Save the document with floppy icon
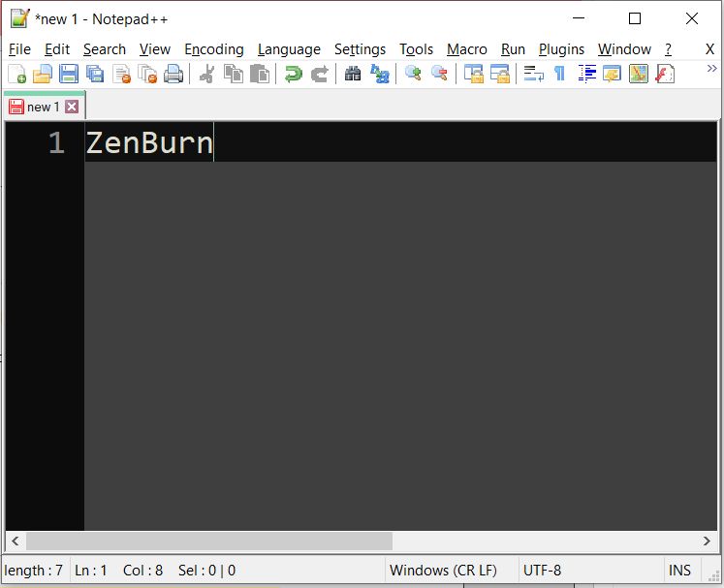 [69, 74]
